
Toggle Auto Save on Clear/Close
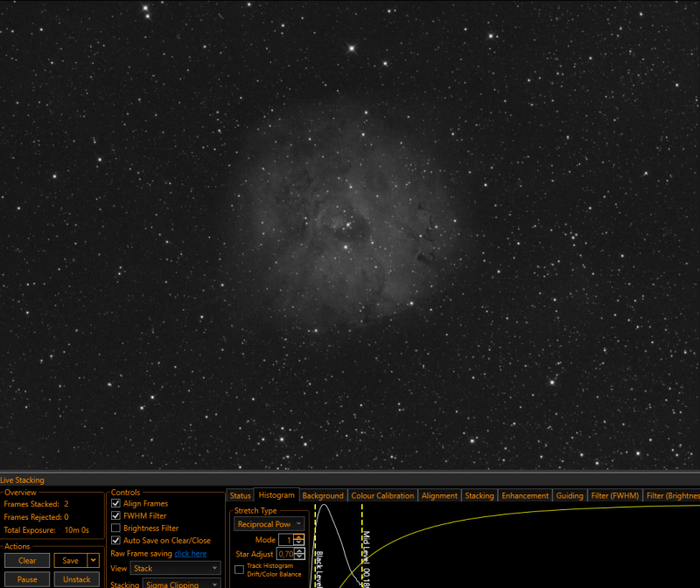click(115, 540)
